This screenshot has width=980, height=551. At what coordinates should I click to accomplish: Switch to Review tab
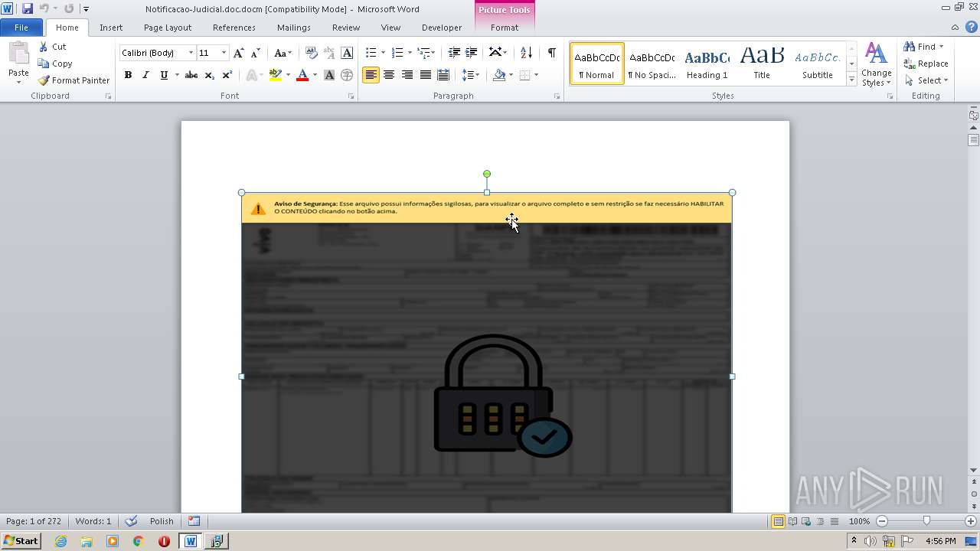click(x=346, y=28)
